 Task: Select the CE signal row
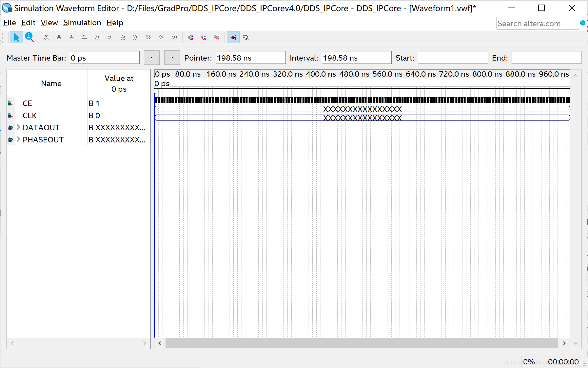[x=79, y=103]
